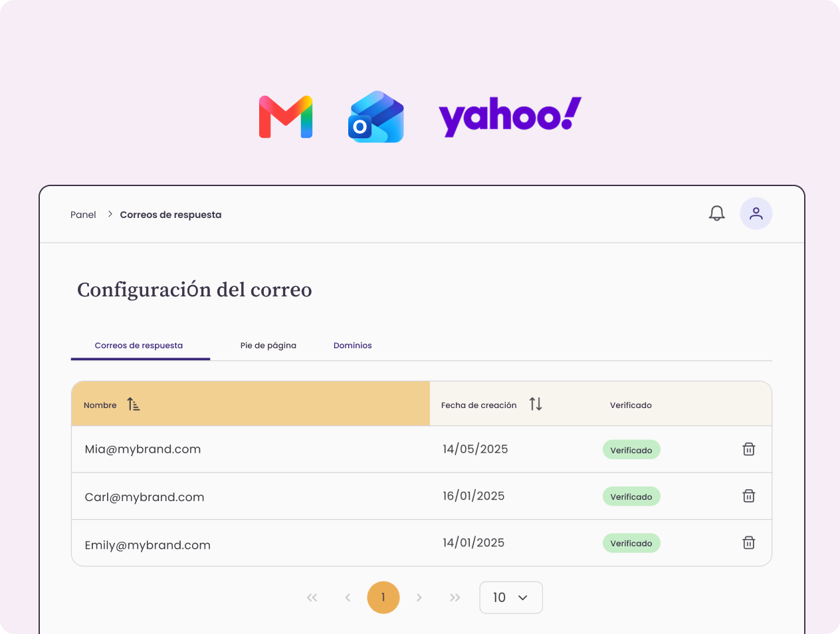Go to last page double-chevron
The width and height of the screenshot is (840, 634).
point(455,597)
